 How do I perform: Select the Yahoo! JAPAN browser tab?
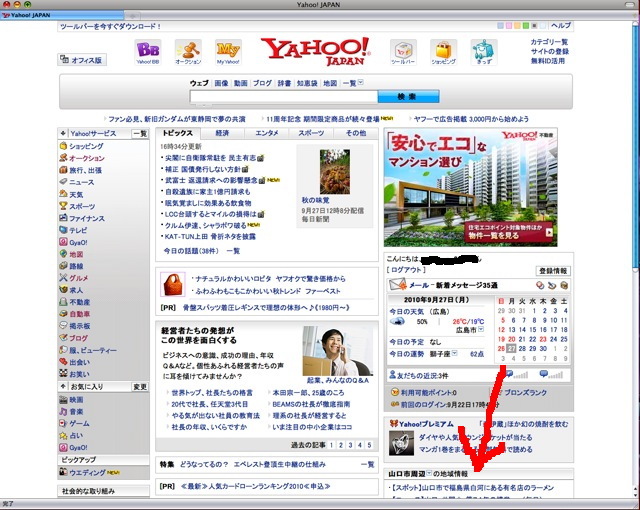click(62, 15)
